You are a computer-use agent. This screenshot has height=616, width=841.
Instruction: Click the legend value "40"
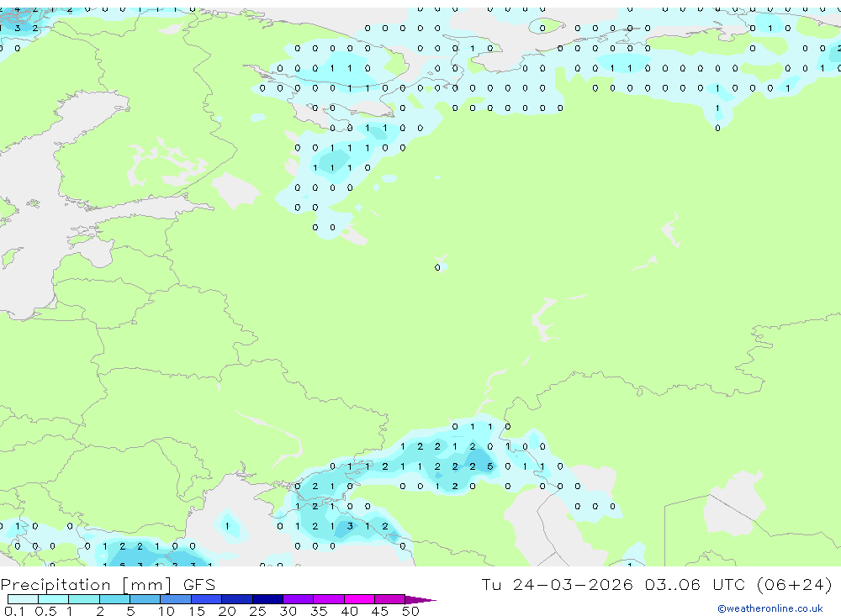coord(349,611)
